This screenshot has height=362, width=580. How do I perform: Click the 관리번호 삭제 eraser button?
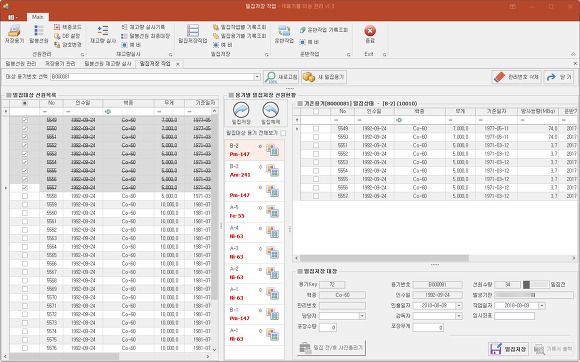click(x=516, y=77)
